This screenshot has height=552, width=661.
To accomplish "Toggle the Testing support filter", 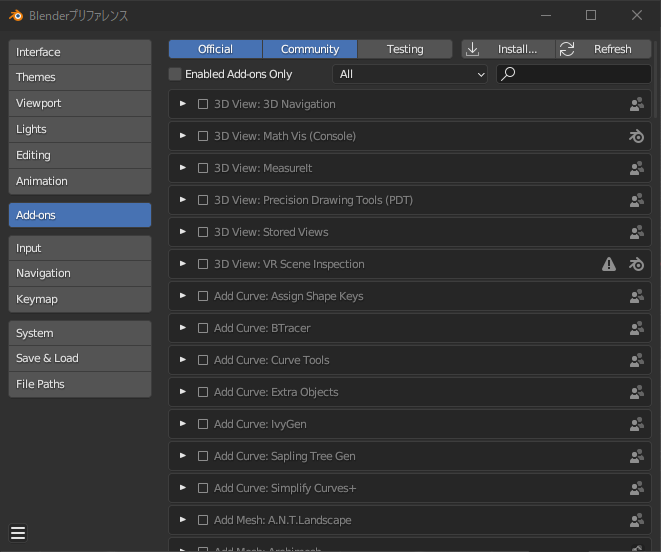I will click(x=405, y=49).
